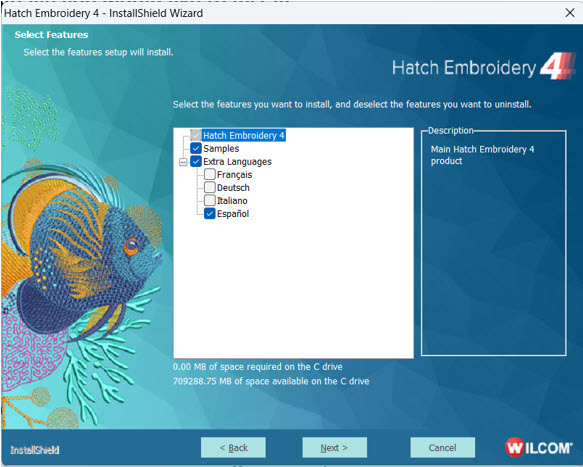Click the Description panel text
The width and height of the screenshot is (583, 467).
coord(482,155)
